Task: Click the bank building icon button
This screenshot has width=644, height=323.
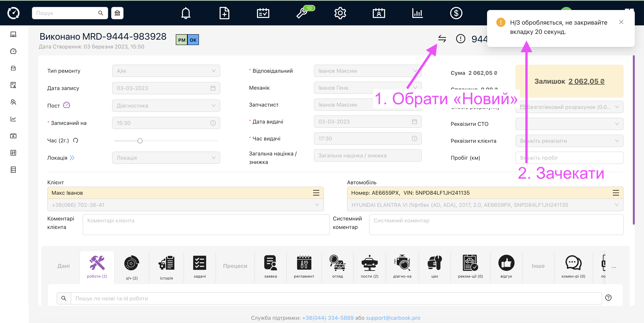Action: pyautogui.click(x=117, y=13)
